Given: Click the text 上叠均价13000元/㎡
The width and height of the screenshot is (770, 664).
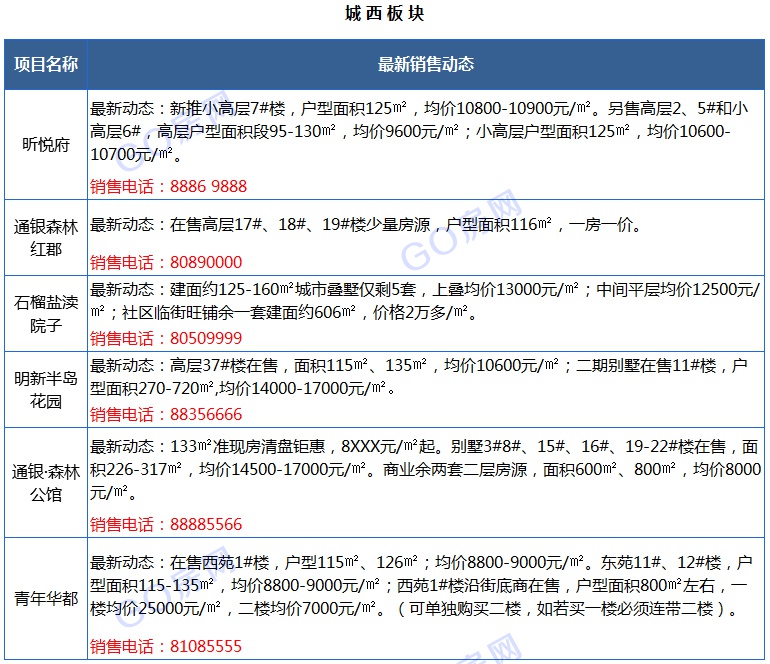Looking at the screenshot, I should [505, 290].
